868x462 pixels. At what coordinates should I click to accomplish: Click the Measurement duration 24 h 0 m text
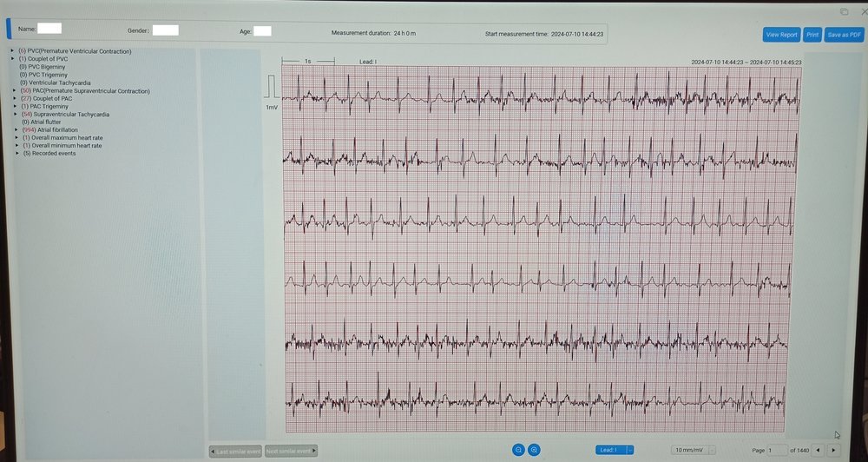pos(373,33)
